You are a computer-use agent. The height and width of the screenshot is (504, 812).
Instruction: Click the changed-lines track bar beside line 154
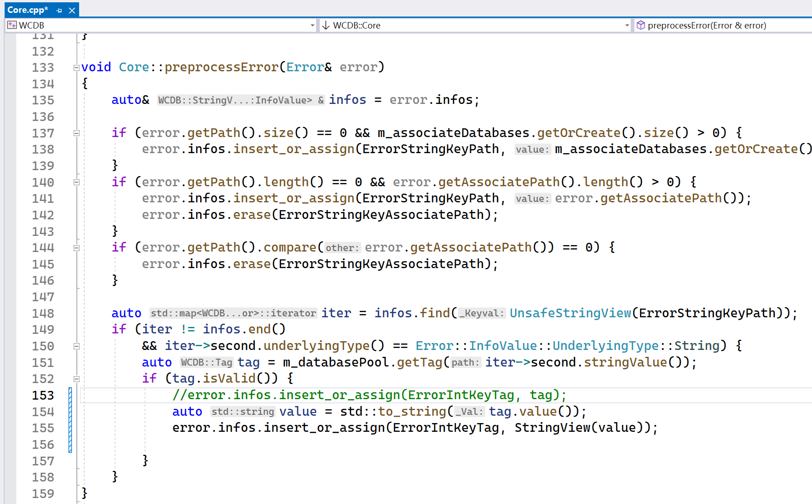click(69, 412)
